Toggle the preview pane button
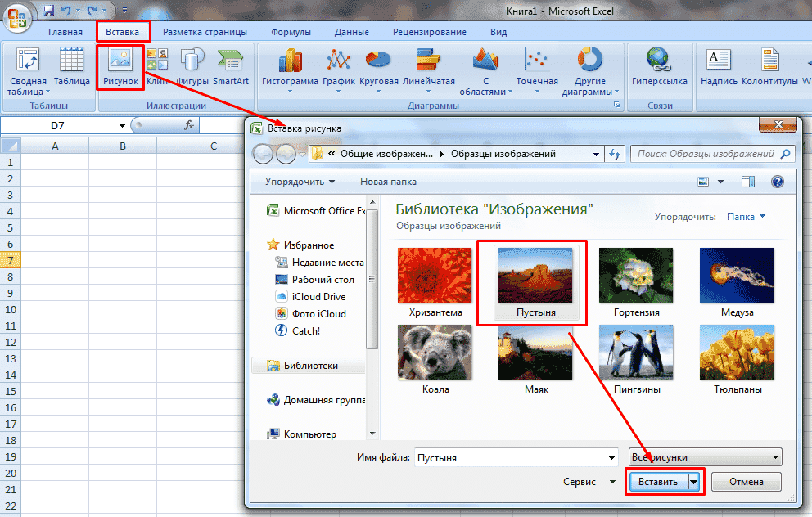Image resolution: width=812 pixels, height=517 pixels. [747, 182]
